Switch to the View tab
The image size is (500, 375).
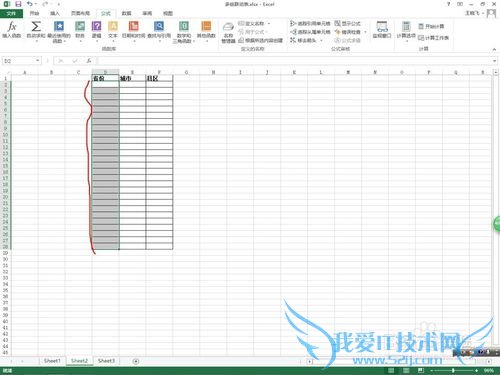(168, 13)
